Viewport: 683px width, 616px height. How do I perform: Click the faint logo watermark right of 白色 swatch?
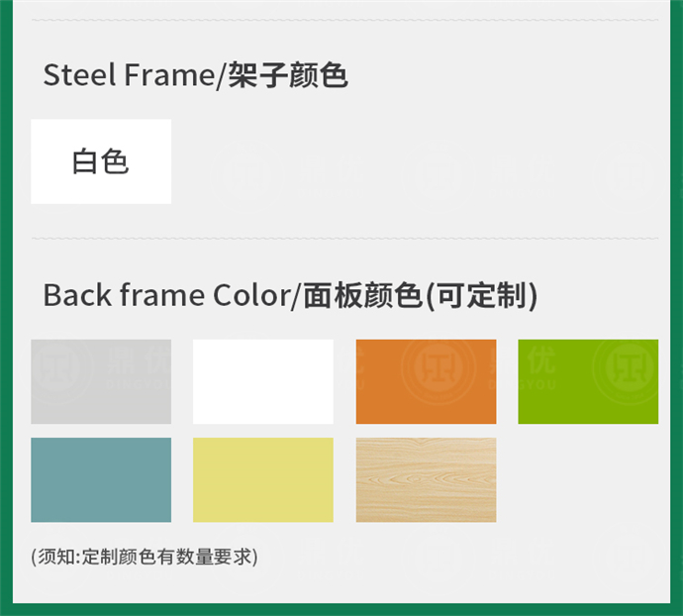point(244,174)
